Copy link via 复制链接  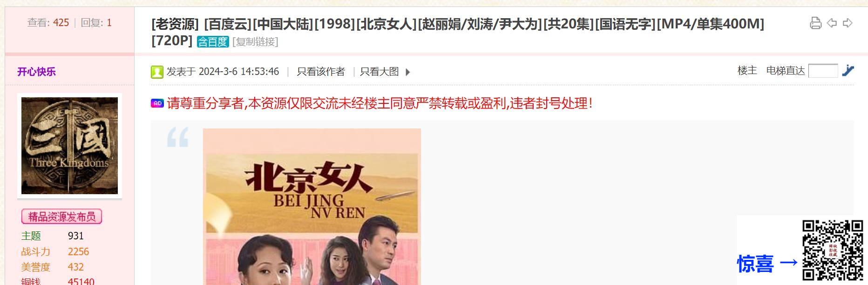(x=255, y=41)
